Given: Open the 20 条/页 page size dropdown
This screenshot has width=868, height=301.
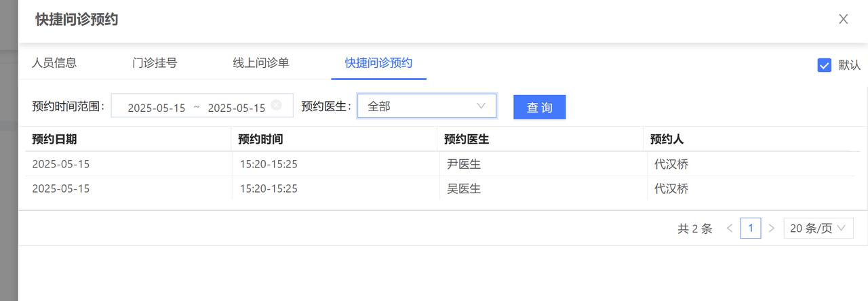Looking at the screenshot, I should click(818, 228).
